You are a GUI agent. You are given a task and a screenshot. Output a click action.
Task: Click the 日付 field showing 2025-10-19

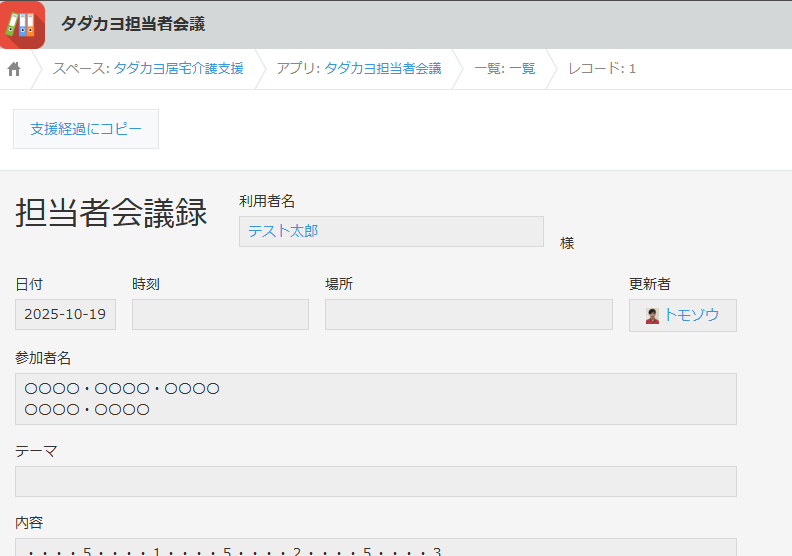[65, 315]
